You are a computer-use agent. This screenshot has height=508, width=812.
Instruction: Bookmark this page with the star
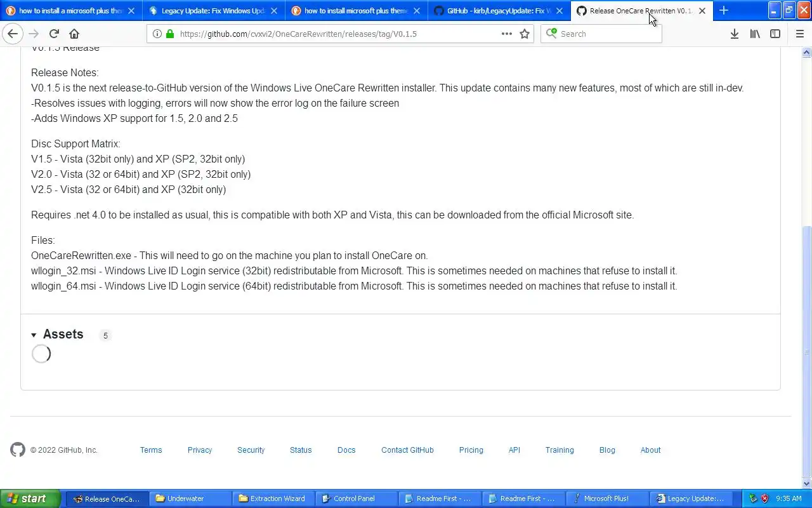point(525,34)
